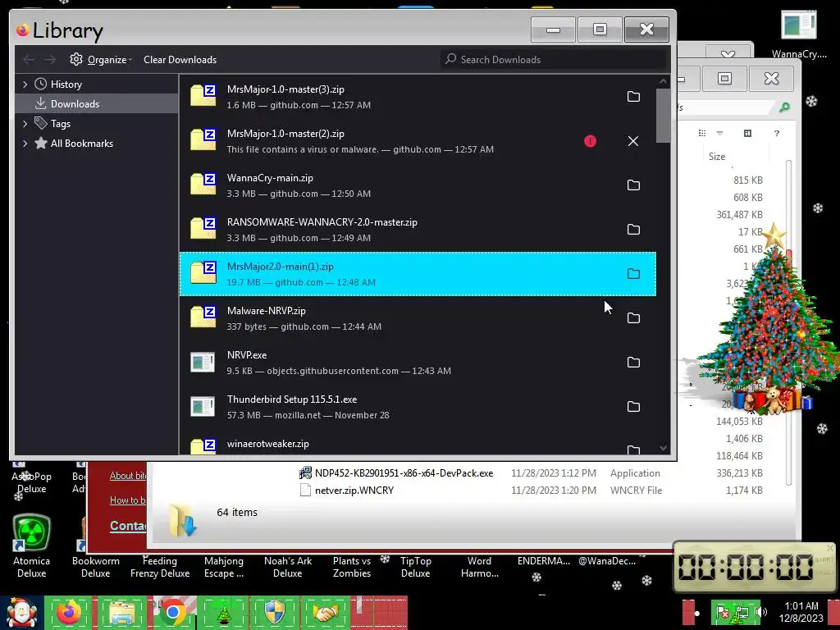Click Size column header in Explorer

coord(717,157)
